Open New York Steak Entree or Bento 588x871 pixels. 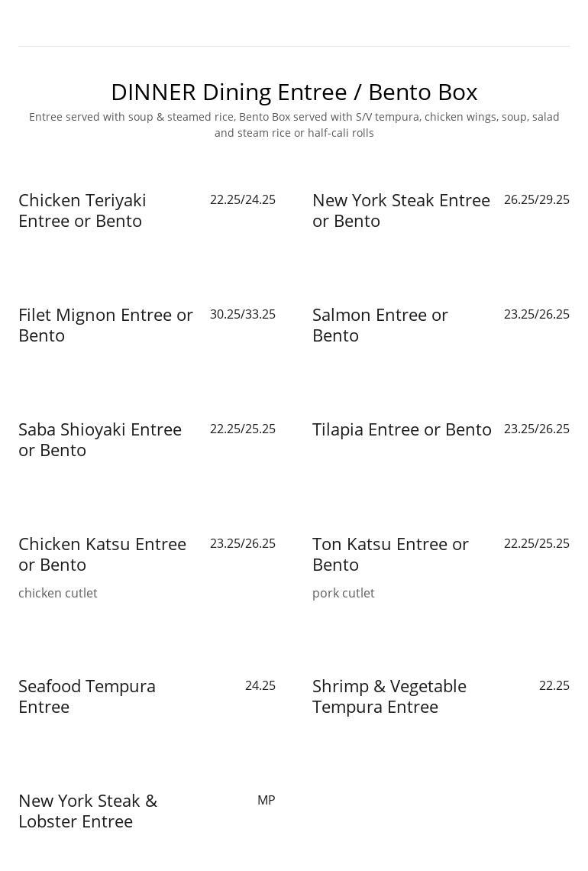pyautogui.click(x=401, y=210)
